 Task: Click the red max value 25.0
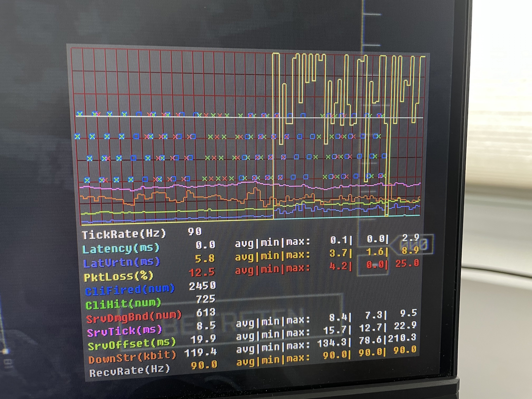[407, 263]
